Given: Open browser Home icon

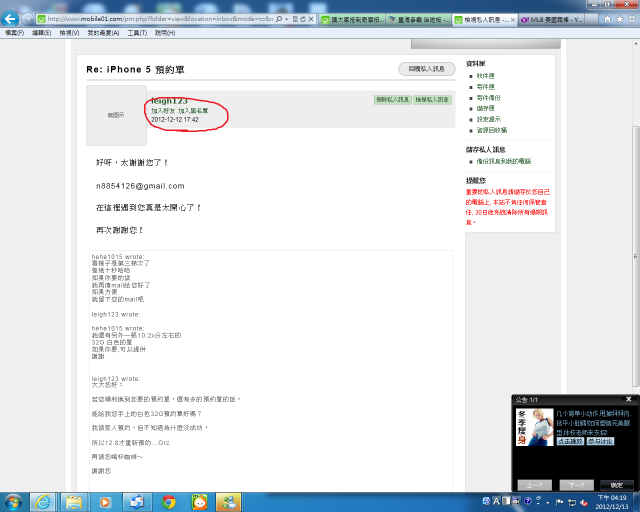Looking at the screenshot, I should [607, 19].
